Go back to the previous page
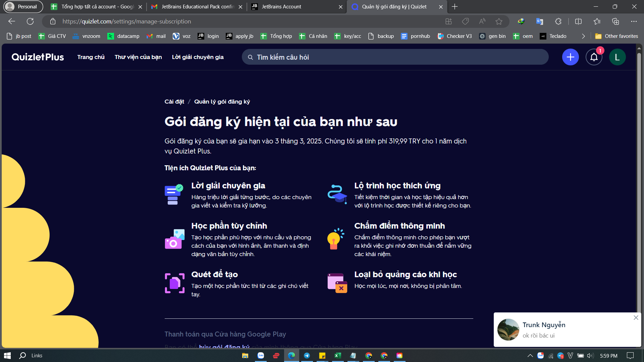Image resolution: width=644 pixels, height=362 pixels. [12, 21]
